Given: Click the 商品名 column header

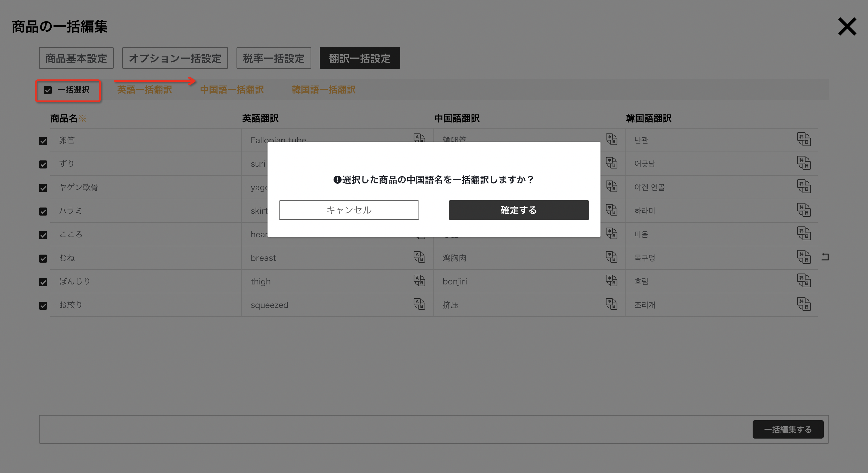Looking at the screenshot, I should pyautogui.click(x=64, y=118).
